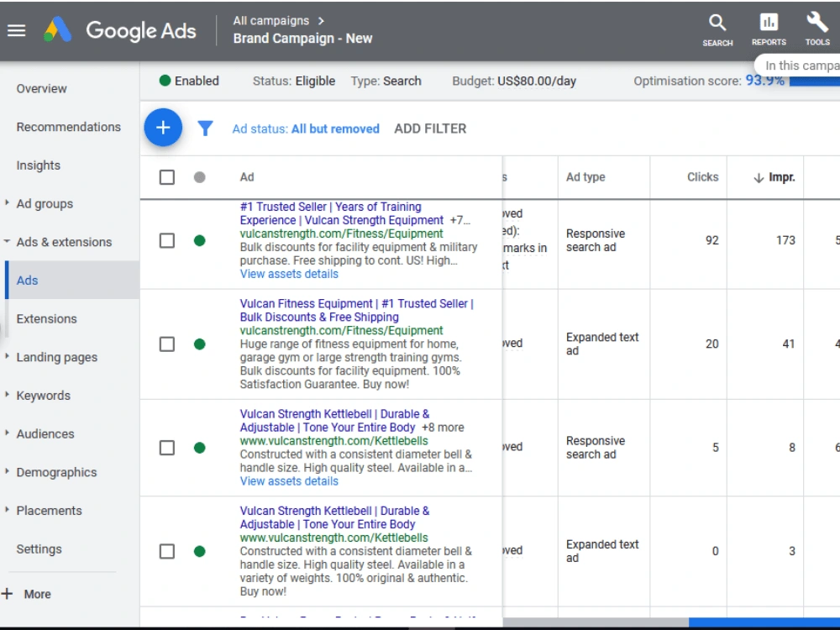Open the Reports icon
Viewport: 840px width, 630px height.
click(x=769, y=29)
